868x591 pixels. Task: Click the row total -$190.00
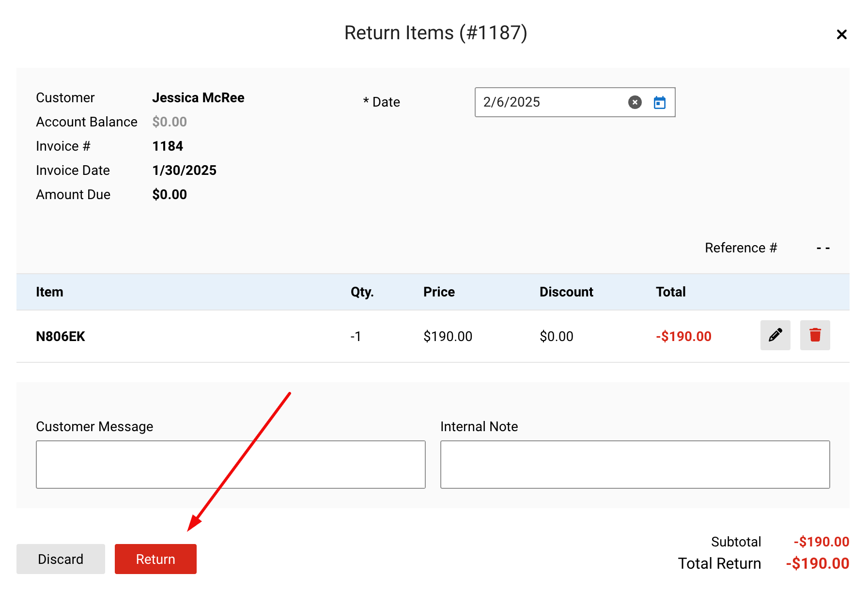coord(683,337)
